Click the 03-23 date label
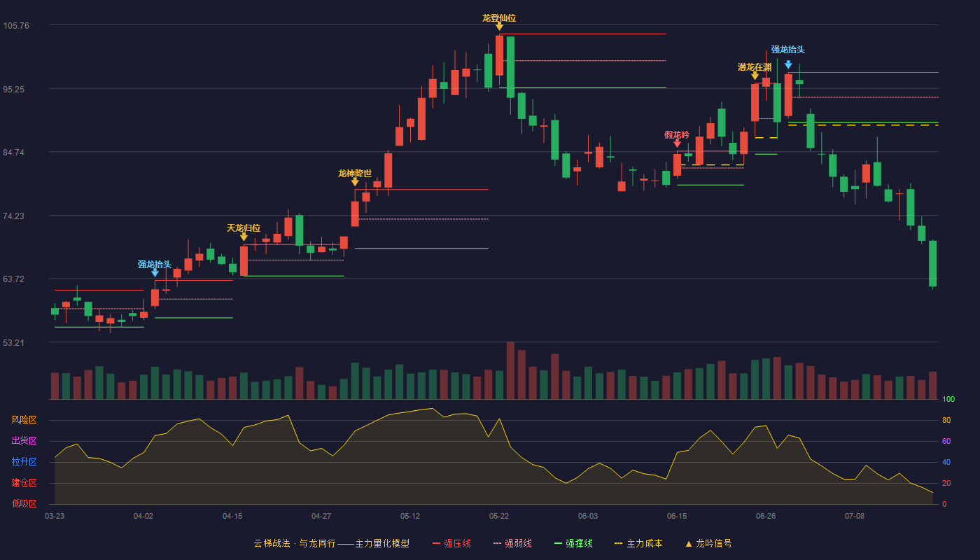 (55, 516)
